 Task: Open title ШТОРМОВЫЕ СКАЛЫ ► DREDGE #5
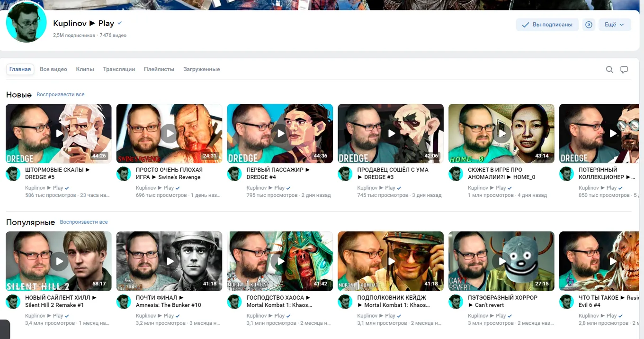57,174
